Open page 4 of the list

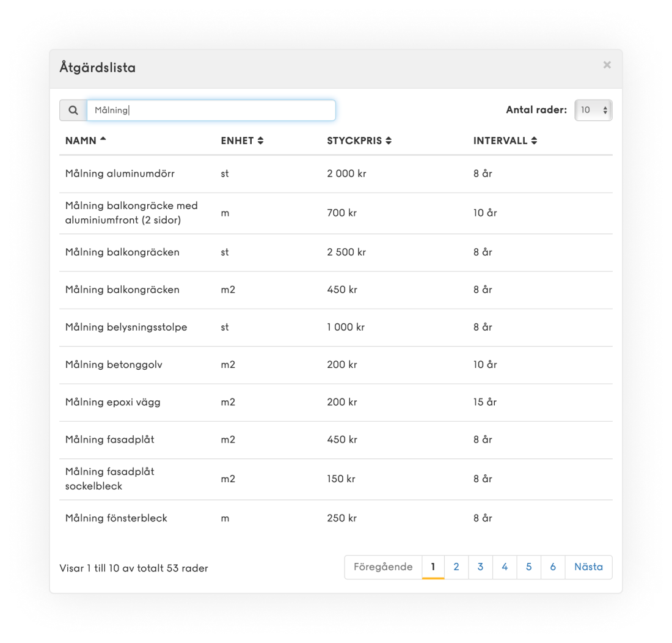pyautogui.click(x=505, y=567)
